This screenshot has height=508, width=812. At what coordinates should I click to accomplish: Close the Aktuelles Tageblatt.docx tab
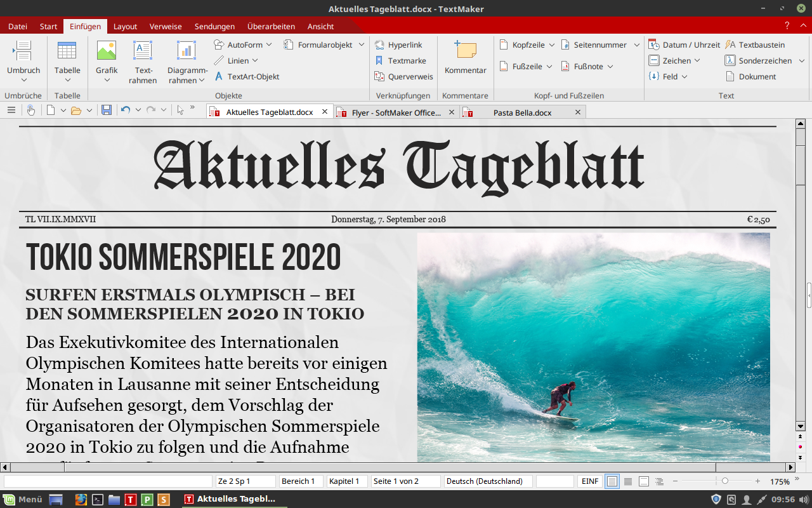pos(325,112)
